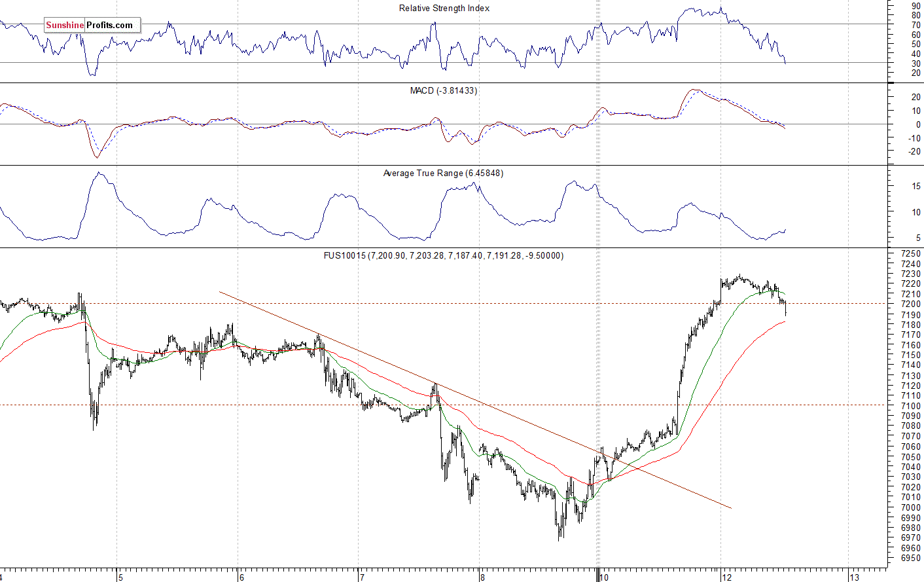Select date label 12 on time axis

[727, 577]
